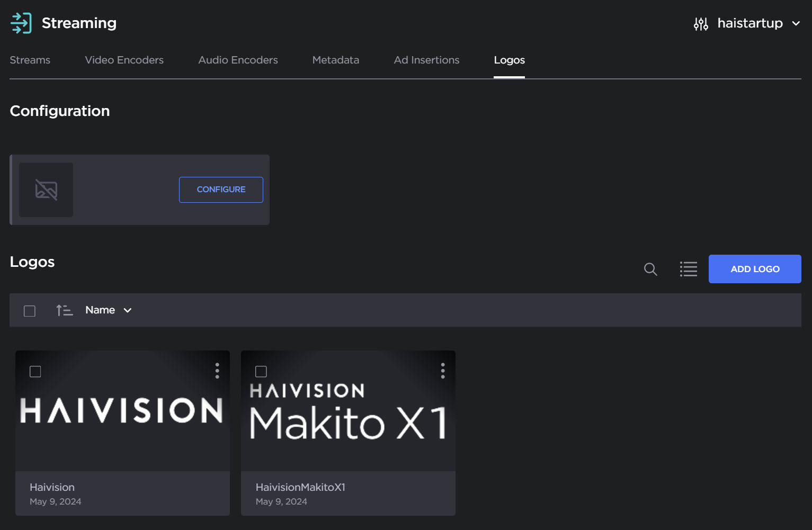The image size is (812, 530).
Task: Expand the haistartup account menu
Action: (749, 23)
